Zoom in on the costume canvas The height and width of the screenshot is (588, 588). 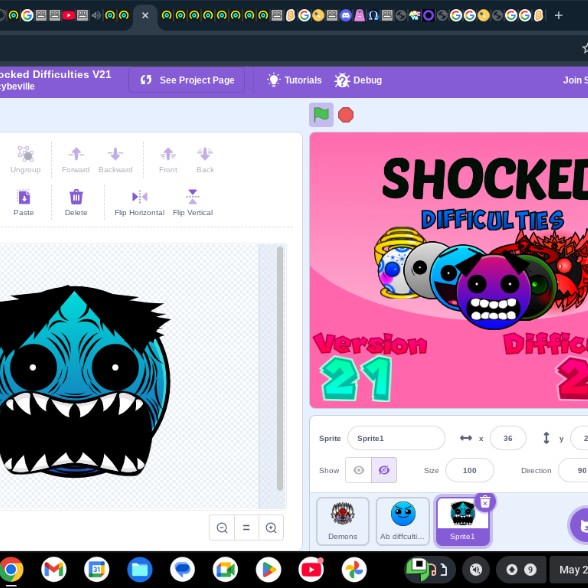click(x=271, y=528)
